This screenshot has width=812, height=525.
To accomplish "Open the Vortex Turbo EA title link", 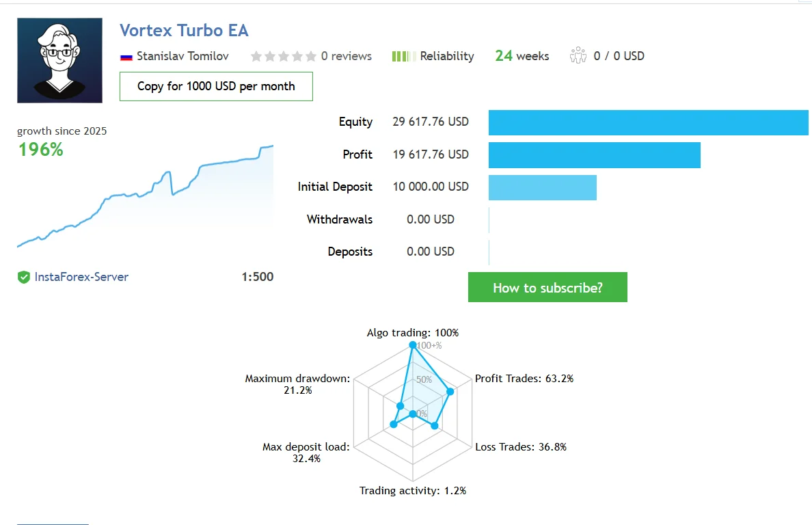I will [184, 31].
